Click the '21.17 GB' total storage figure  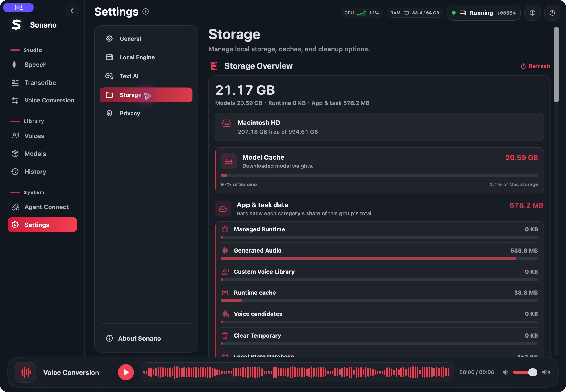(245, 90)
